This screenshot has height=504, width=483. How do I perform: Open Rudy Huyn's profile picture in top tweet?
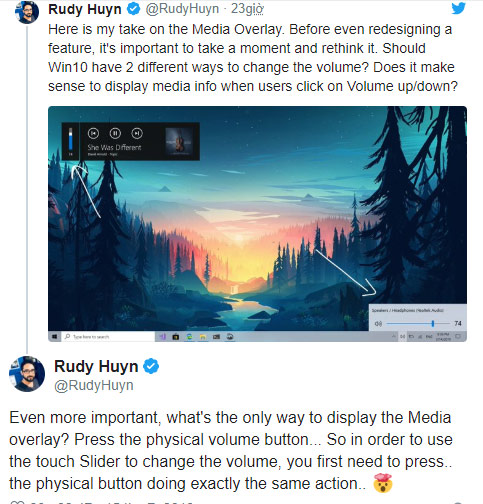pos(27,12)
